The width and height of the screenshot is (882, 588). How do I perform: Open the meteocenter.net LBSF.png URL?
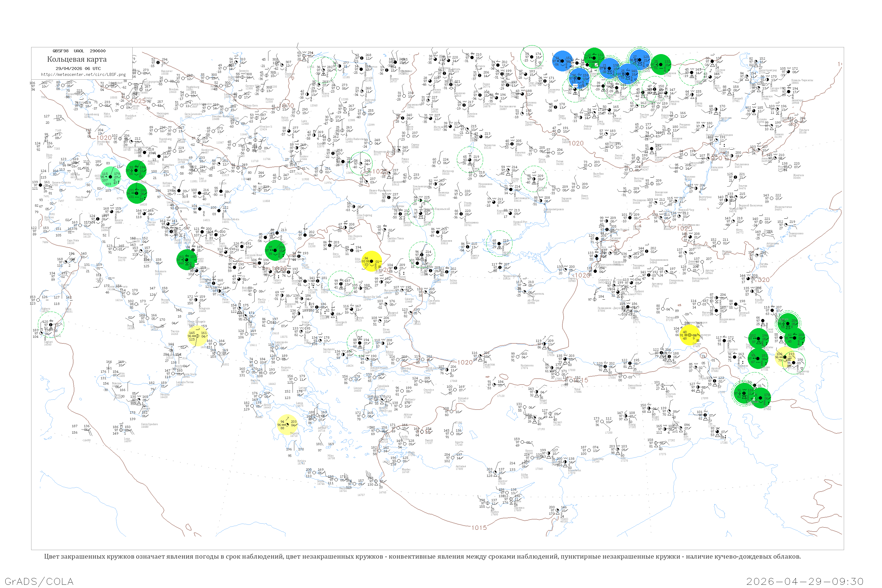pyautogui.click(x=83, y=75)
